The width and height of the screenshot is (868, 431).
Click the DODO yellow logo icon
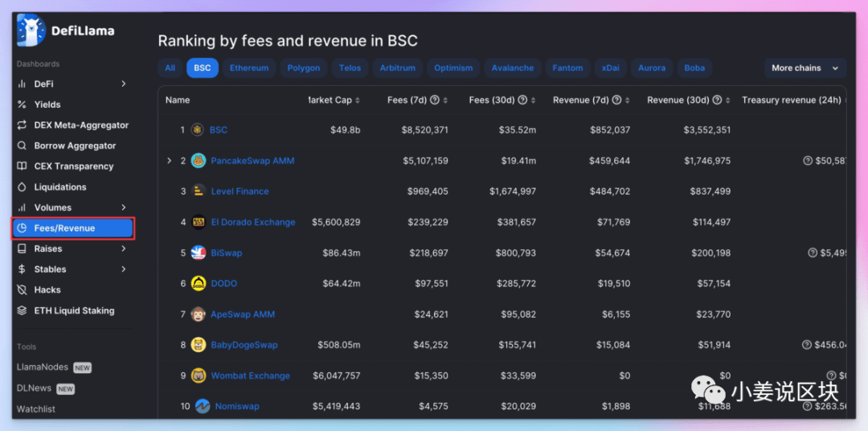(x=199, y=283)
